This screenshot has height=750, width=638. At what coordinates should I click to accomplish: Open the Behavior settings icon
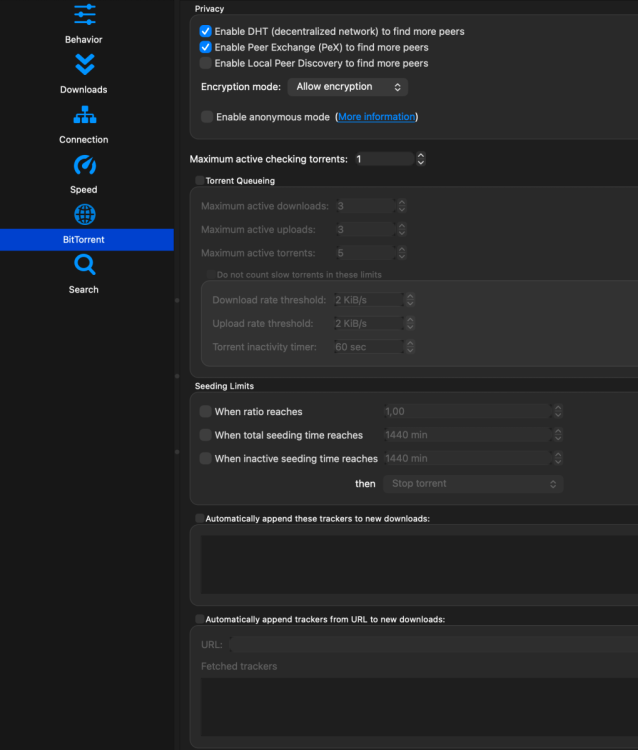(85, 14)
